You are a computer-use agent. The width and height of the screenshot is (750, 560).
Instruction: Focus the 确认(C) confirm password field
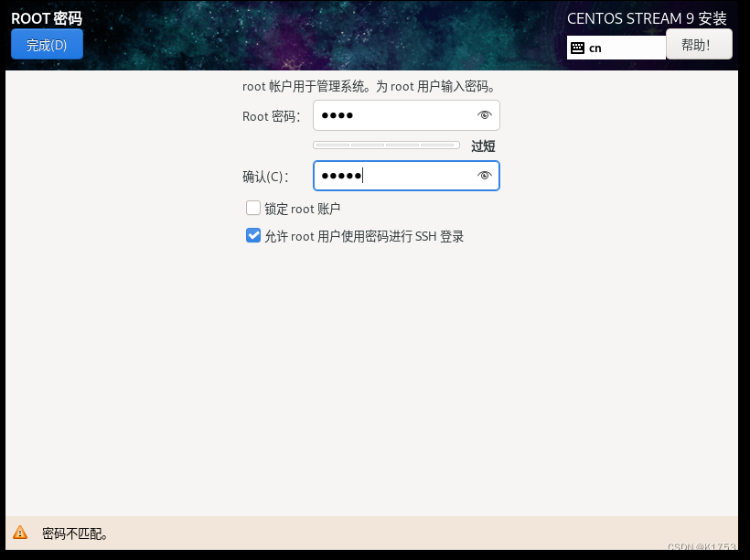click(x=406, y=176)
